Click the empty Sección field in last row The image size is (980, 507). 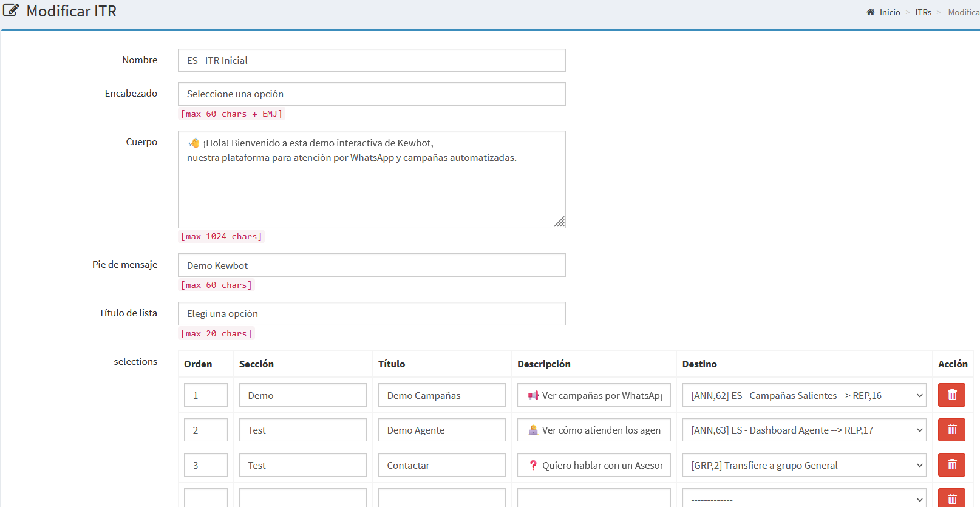(x=303, y=498)
